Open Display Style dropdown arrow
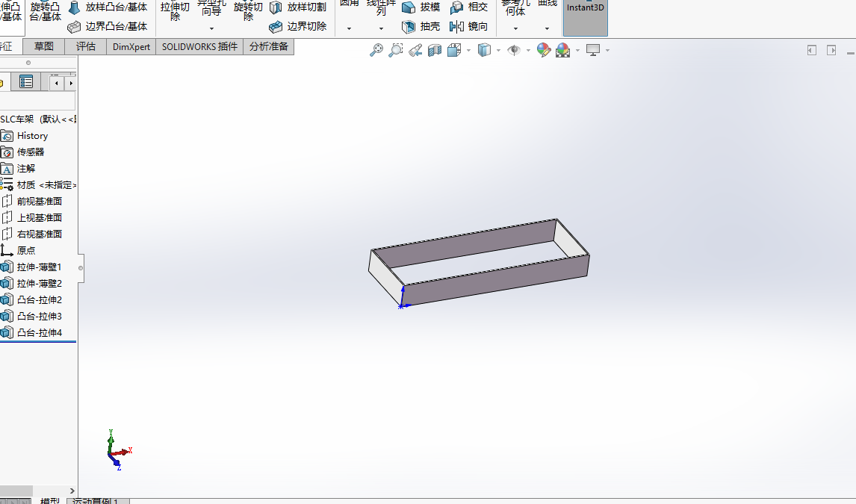Viewport: 856px width, 504px height. [x=498, y=51]
